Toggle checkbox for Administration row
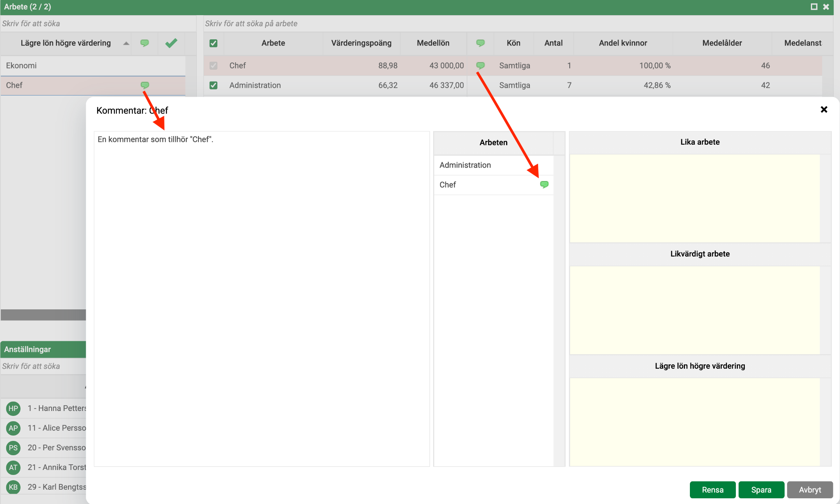The width and height of the screenshot is (840, 504). [213, 85]
